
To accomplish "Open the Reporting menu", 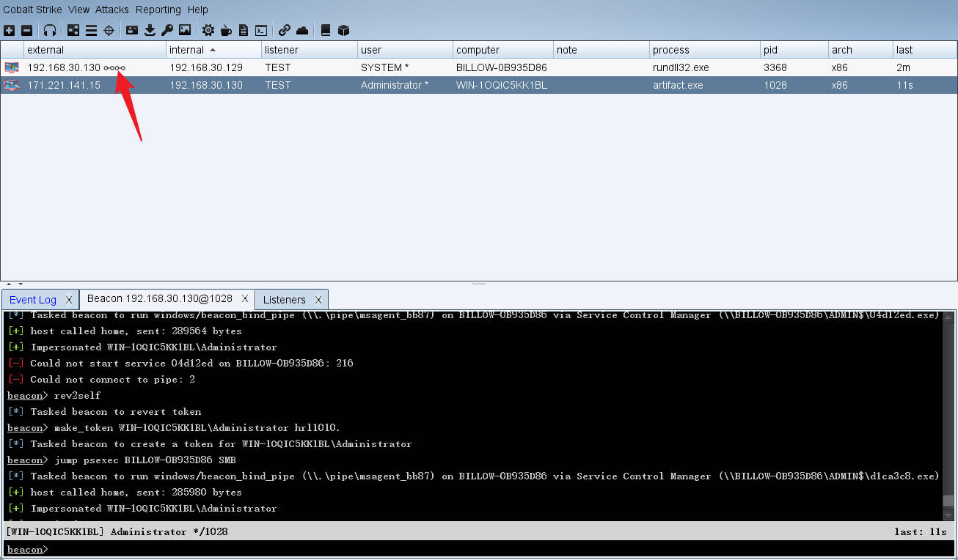I will point(158,10).
